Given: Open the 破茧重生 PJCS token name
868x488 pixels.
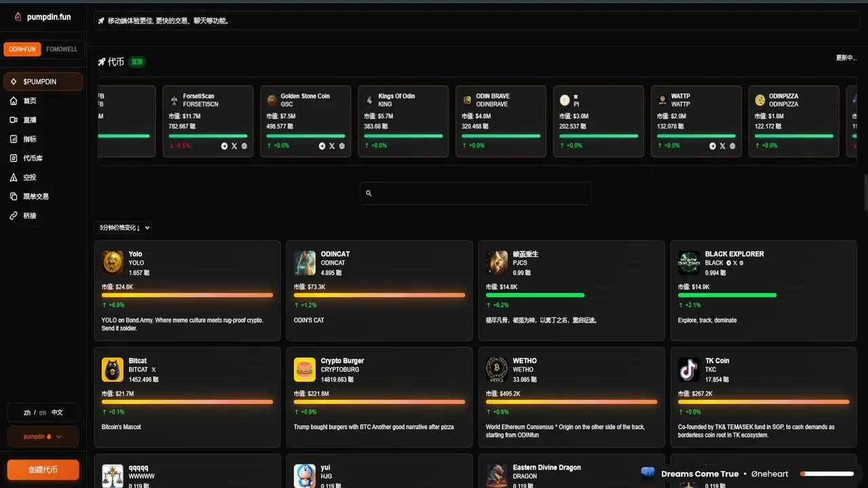Looking at the screenshot, I should tap(526, 254).
